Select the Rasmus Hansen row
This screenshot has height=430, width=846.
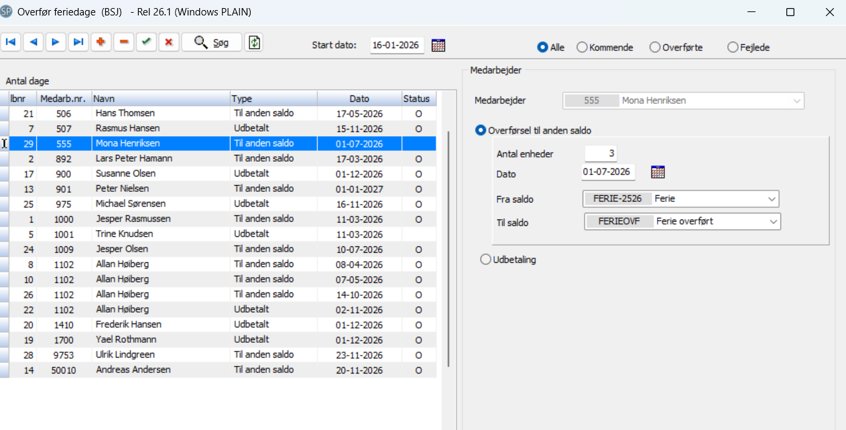pyautogui.click(x=218, y=128)
